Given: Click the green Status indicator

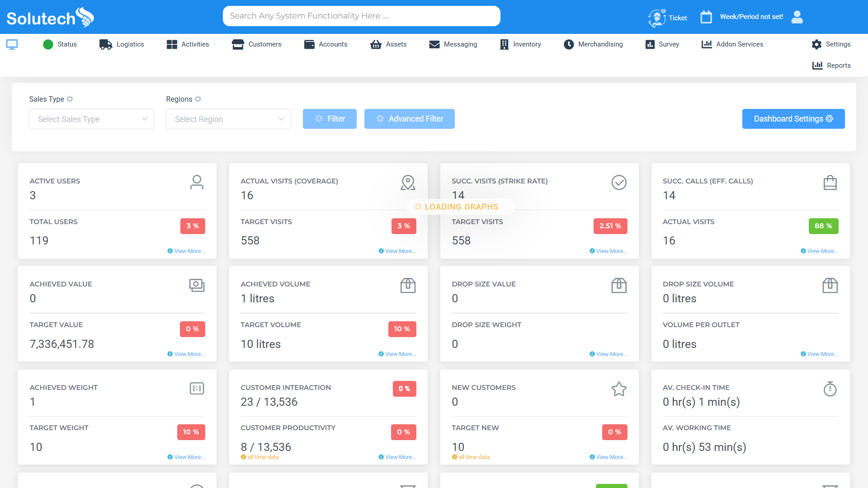Looking at the screenshot, I should [x=48, y=44].
